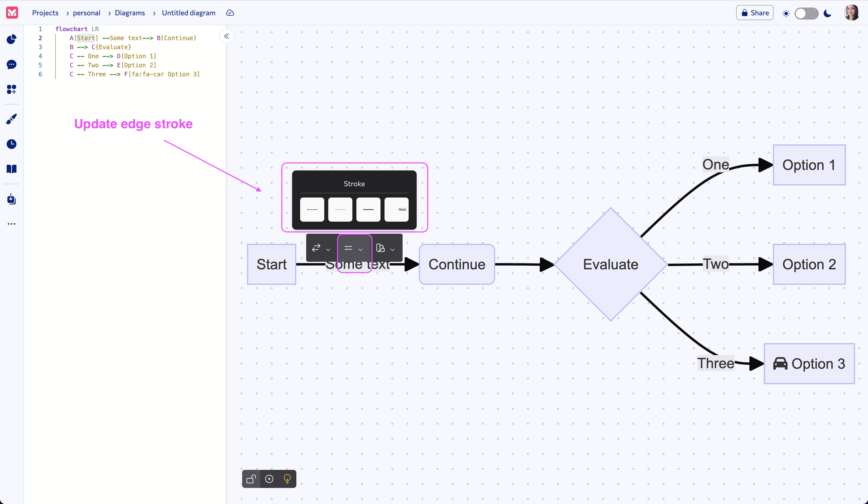Click the Projects link
Viewport: 868px width, 504px height.
45,13
